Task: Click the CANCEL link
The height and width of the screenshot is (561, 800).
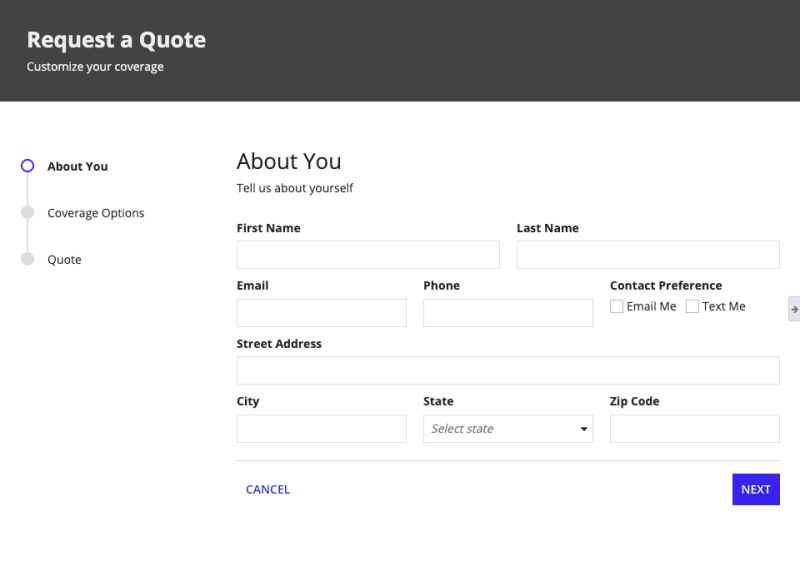Action: (268, 490)
